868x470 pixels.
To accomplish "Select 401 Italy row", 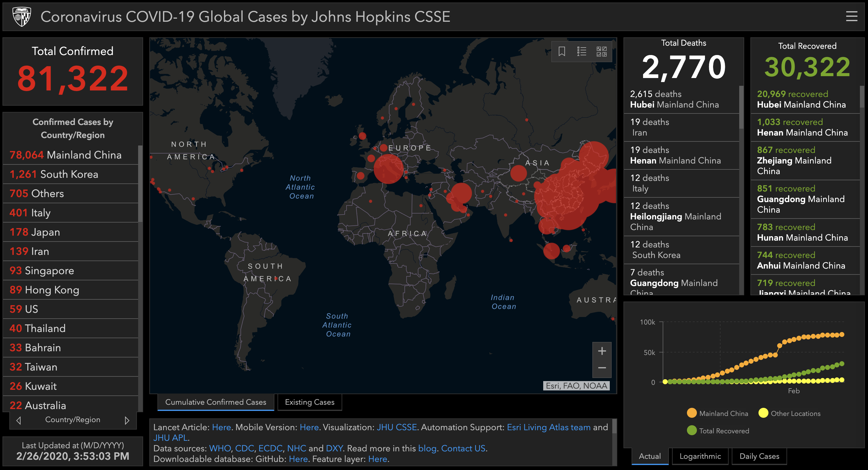I will 70,213.
